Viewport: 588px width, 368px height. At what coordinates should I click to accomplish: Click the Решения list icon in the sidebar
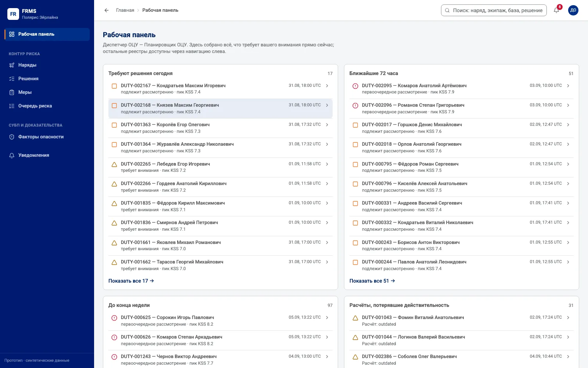[x=12, y=79]
